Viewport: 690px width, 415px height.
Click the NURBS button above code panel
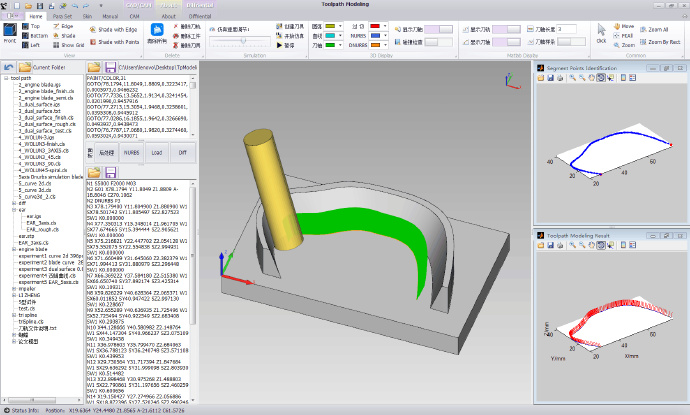click(131, 153)
